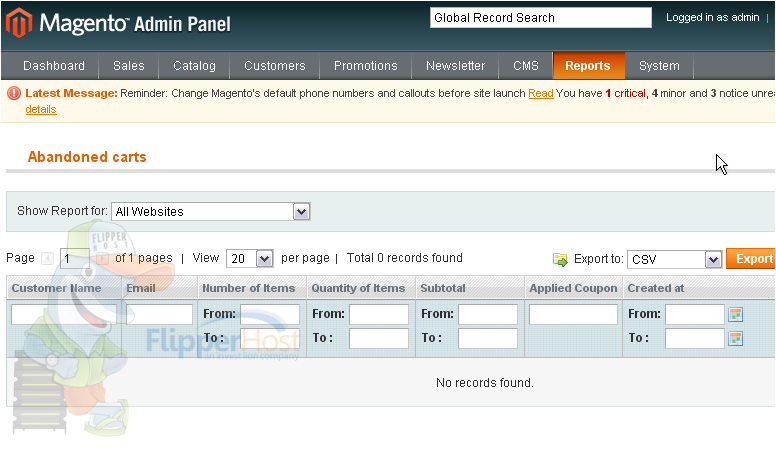Open the System menu
This screenshot has width=776, height=450.
pos(659,66)
